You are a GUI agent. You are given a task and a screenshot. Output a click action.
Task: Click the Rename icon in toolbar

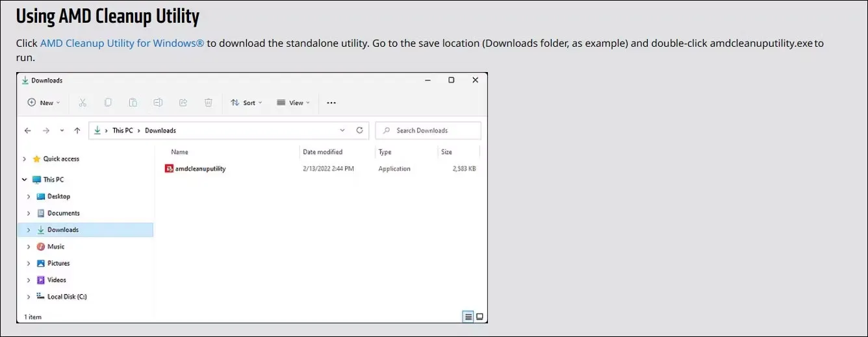pyautogui.click(x=158, y=103)
